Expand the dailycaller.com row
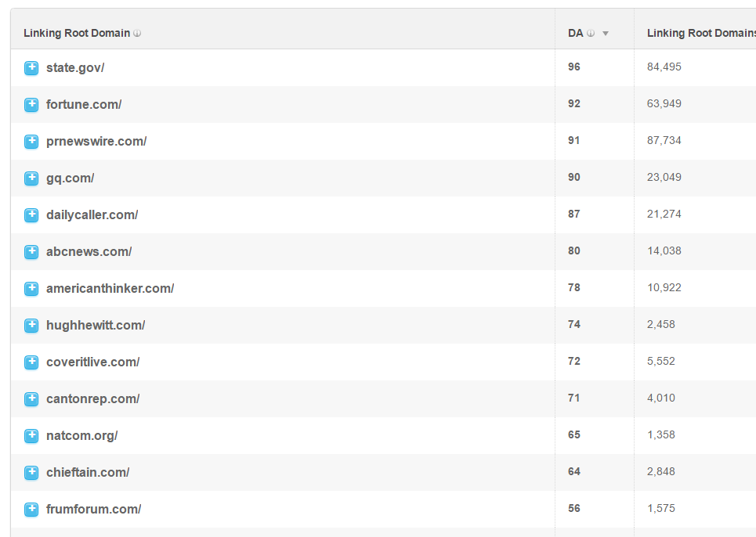Screen dimensions: 756x537 [x=31, y=214]
